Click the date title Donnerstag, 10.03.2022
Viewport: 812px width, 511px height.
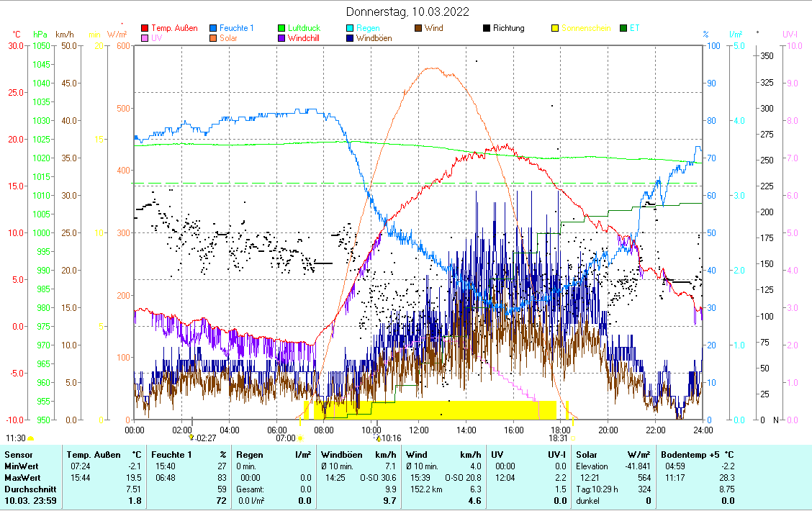pos(407,12)
